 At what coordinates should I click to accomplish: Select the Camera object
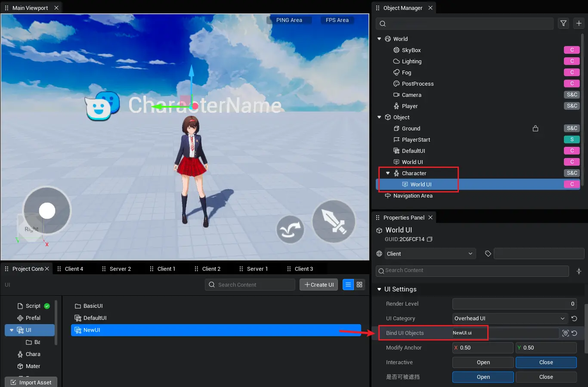click(x=412, y=95)
